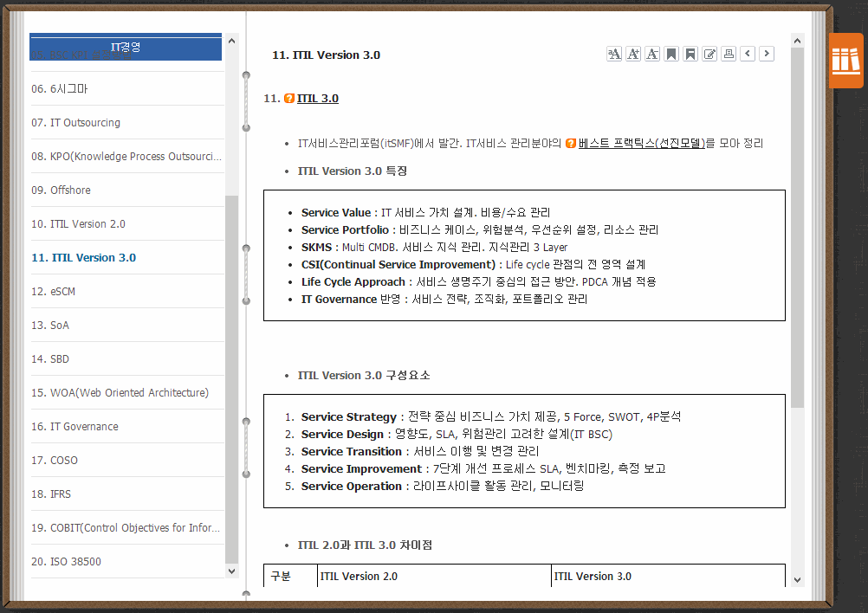
Task: Click the 'Service Strategy' list item
Action: click(491, 416)
